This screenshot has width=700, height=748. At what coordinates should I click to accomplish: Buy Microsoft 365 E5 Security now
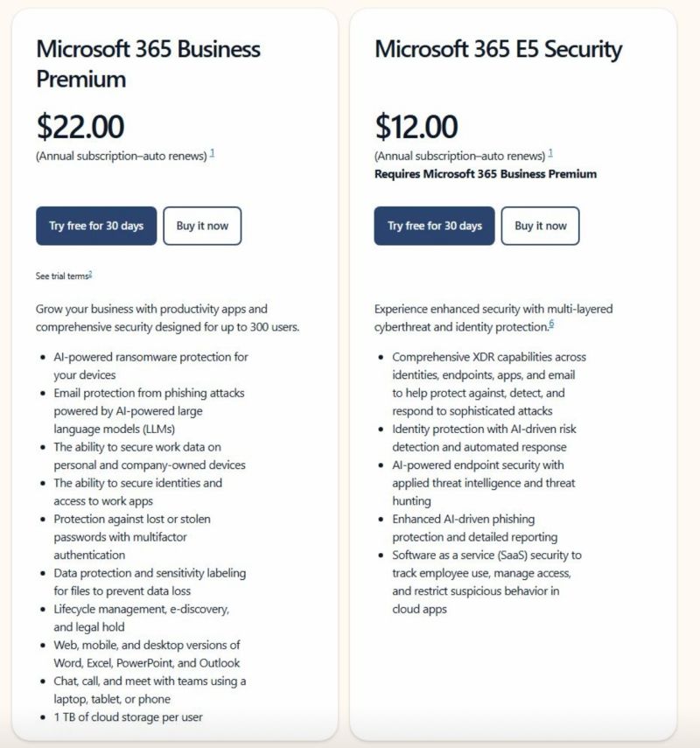tap(540, 226)
